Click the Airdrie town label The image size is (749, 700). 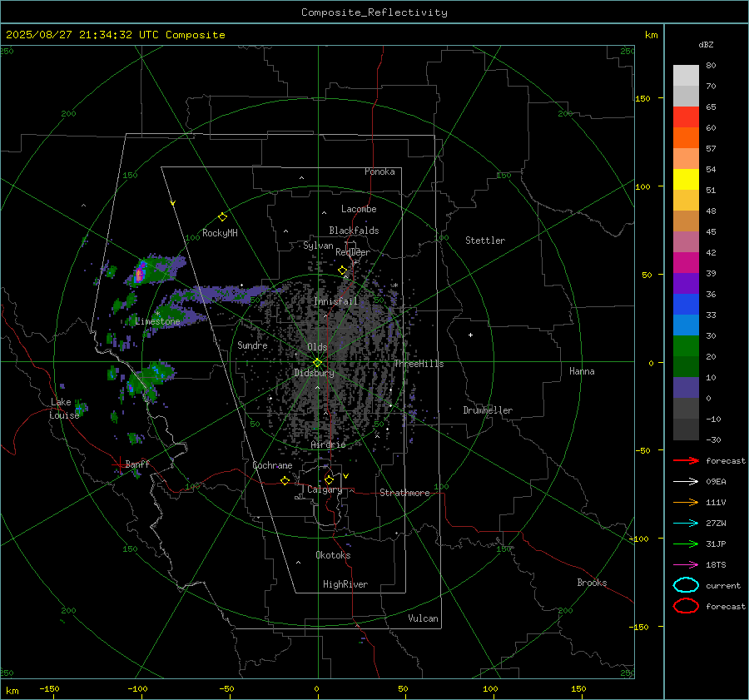328,444
